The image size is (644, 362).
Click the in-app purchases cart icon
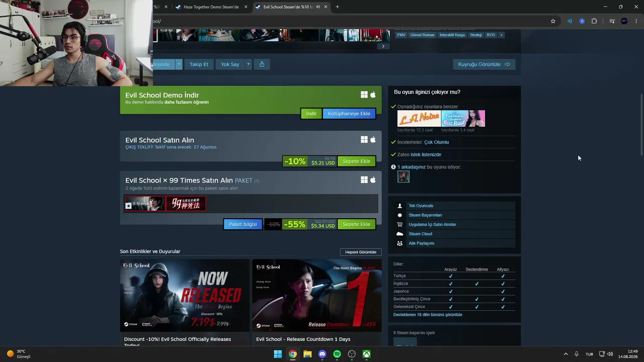[x=400, y=225]
